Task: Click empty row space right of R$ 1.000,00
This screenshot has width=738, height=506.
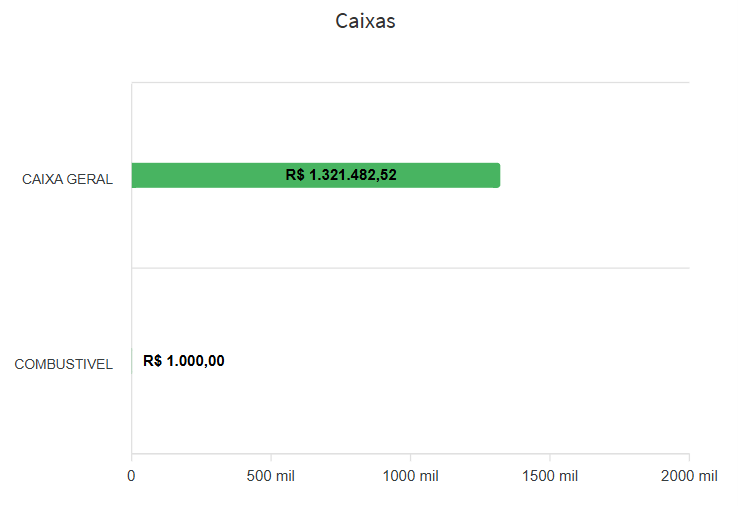Action: click(450, 361)
